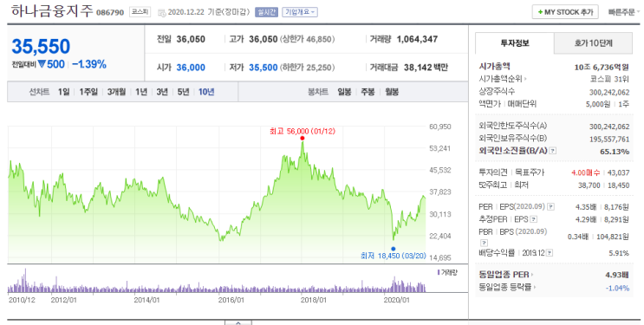Click the purple 거래량 legend marker
This screenshot has width=644, height=325.
[x=439, y=272]
